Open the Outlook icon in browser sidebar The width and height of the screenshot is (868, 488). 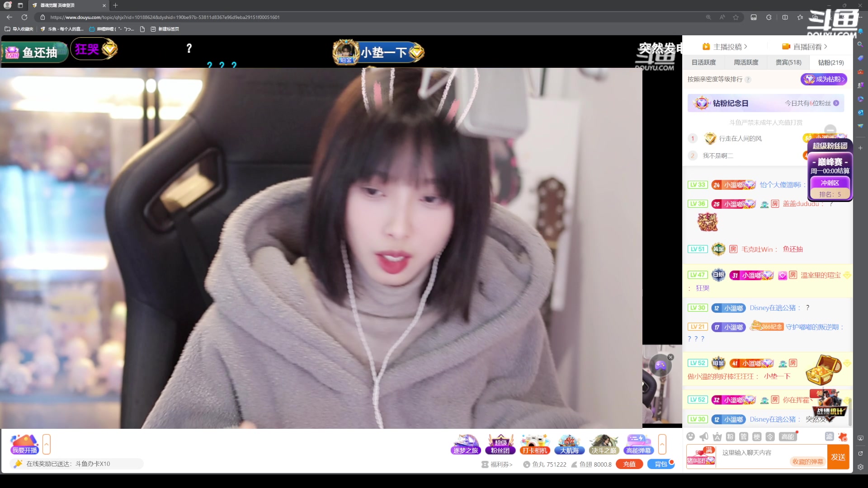[860, 112]
